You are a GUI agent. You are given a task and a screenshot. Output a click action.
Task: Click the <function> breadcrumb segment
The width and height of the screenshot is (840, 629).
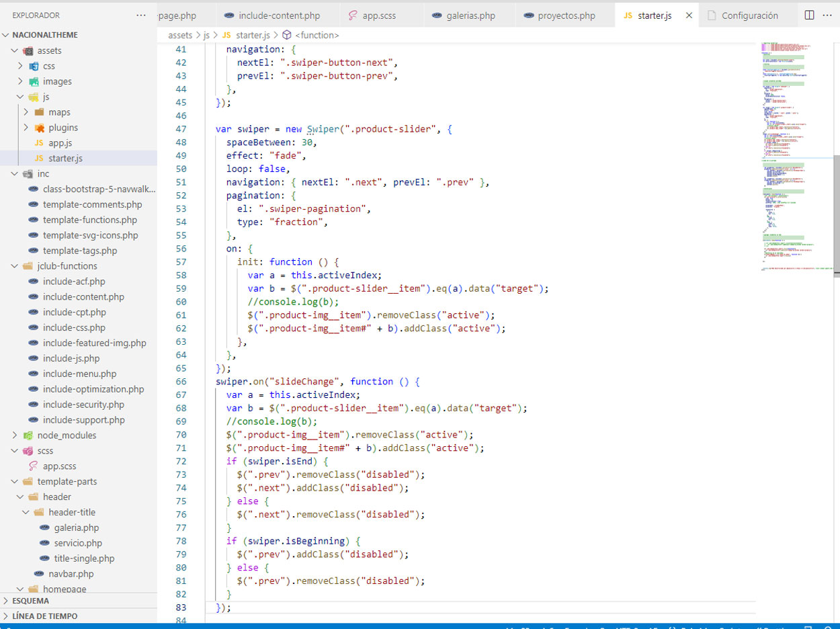(317, 35)
